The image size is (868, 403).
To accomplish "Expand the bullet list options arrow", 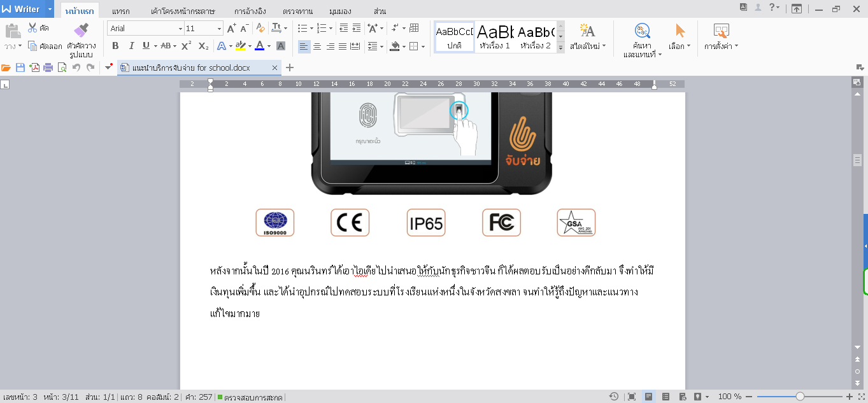I will click(x=310, y=28).
